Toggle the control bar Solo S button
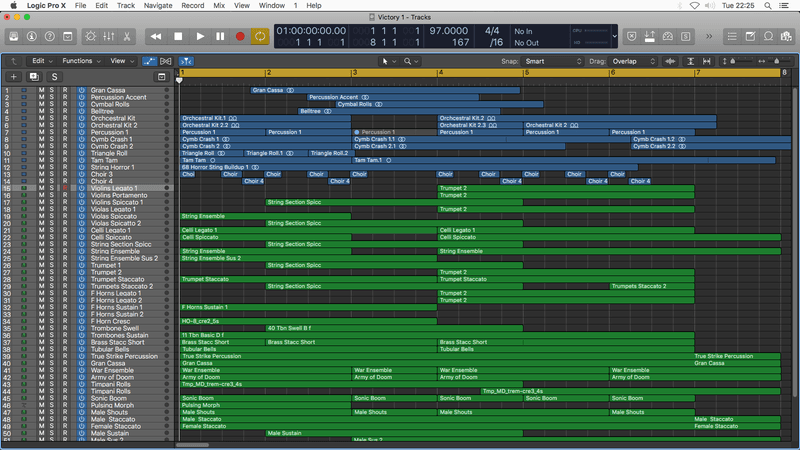The image size is (800, 450). [686, 36]
